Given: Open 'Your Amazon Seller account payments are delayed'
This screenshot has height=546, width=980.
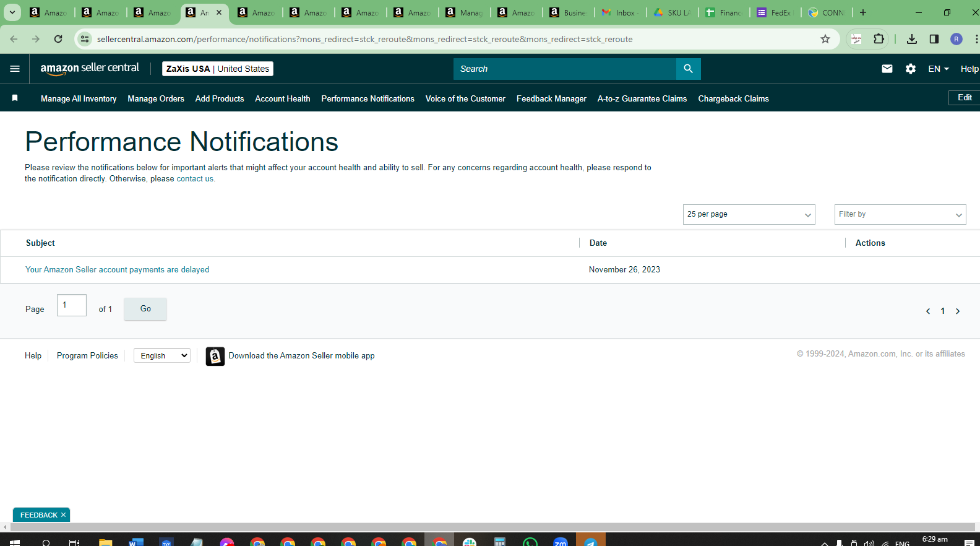Looking at the screenshot, I should pos(117,270).
